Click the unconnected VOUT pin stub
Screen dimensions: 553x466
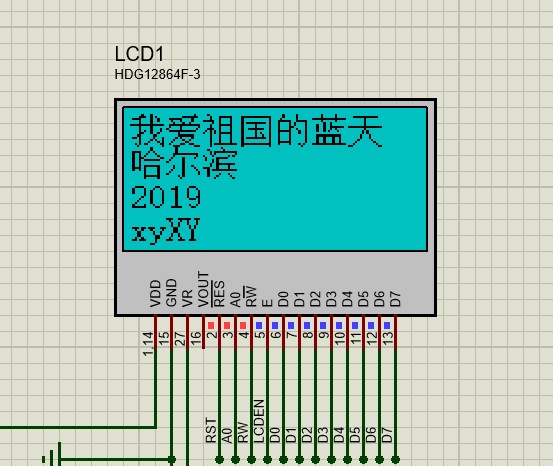[x=203, y=332]
